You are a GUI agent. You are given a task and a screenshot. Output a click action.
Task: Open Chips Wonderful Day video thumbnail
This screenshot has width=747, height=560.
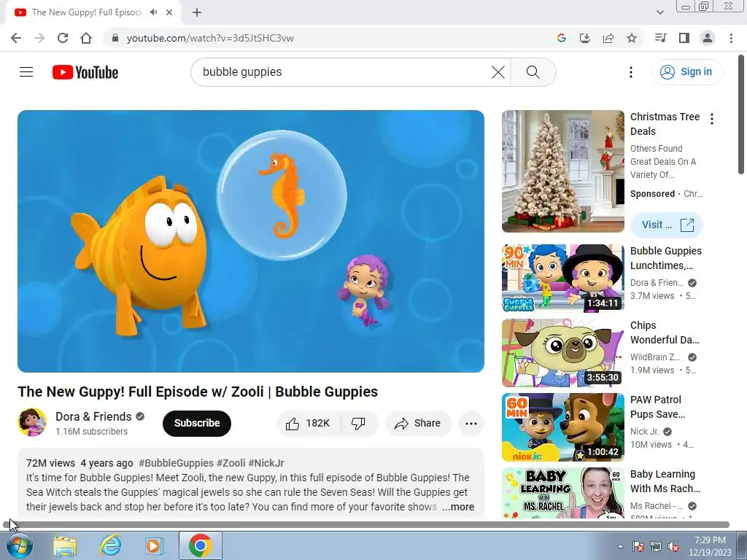[x=562, y=353]
